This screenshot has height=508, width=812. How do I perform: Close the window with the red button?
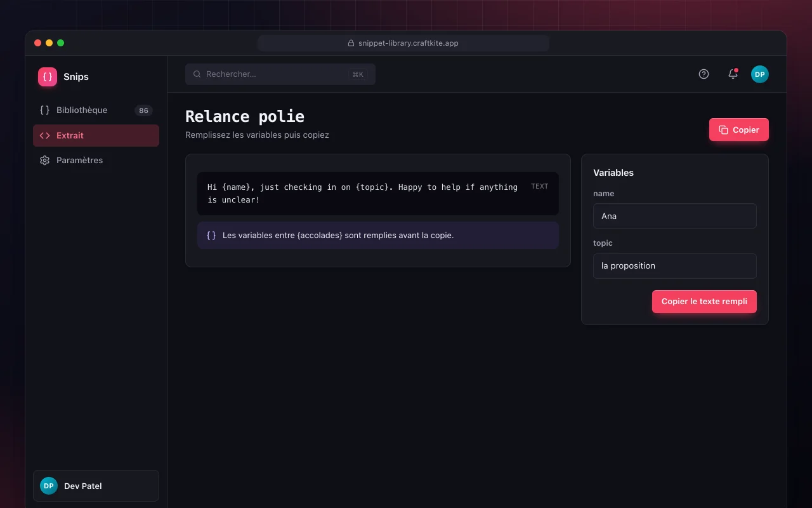[x=38, y=43]
